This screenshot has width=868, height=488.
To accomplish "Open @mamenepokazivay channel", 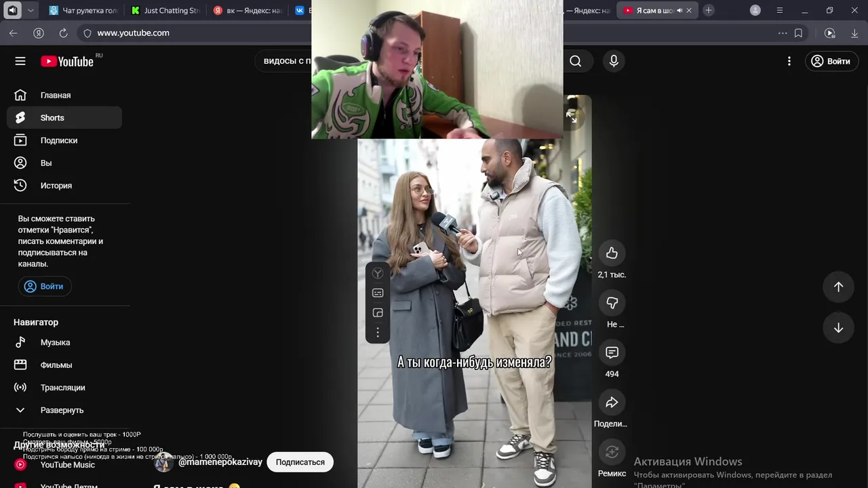I will tap(220, 462).
